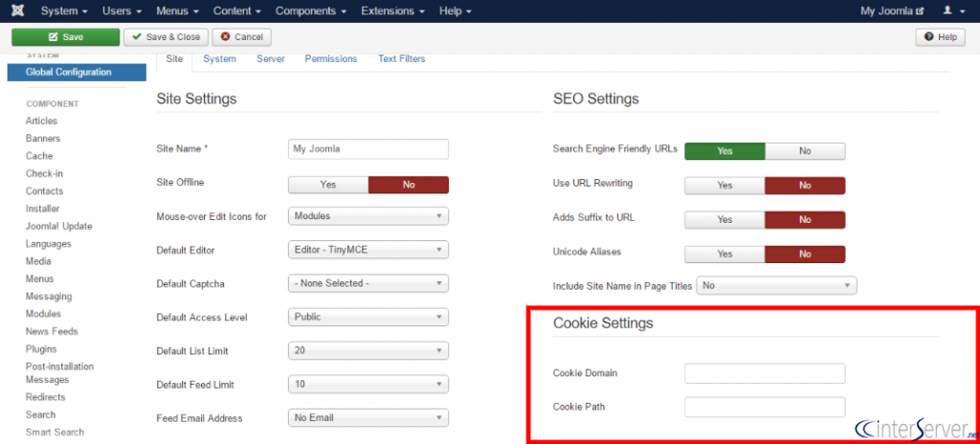Open Default List Limit dropdown
980x444 pixels.
pyautogui.click(x=368, y=351)
